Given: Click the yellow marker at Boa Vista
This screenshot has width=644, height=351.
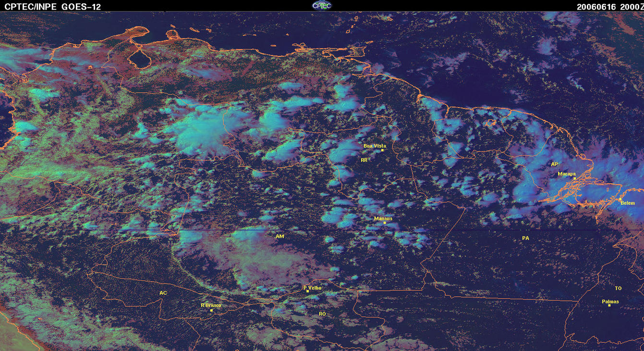Looking at the screenshot, I should point(382,150).
